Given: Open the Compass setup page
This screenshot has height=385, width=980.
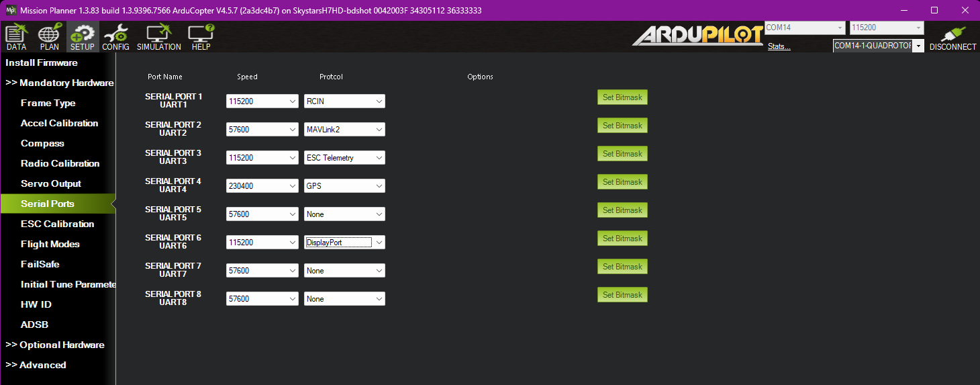Looking at the screenshot, I should pos(42,143).
